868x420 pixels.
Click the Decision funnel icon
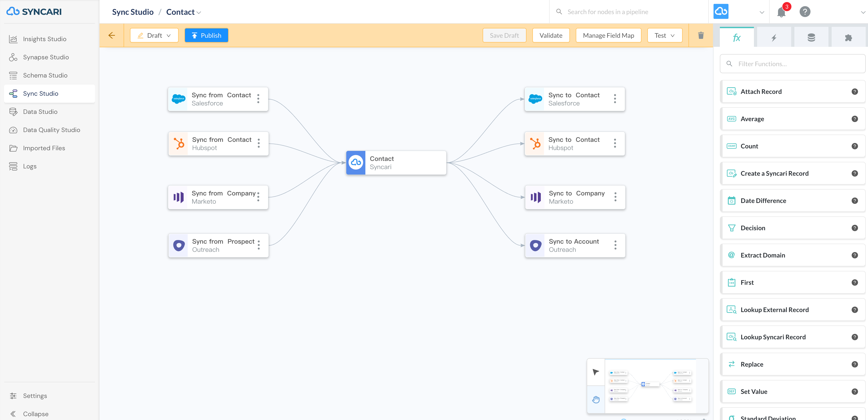pos(731,228)
